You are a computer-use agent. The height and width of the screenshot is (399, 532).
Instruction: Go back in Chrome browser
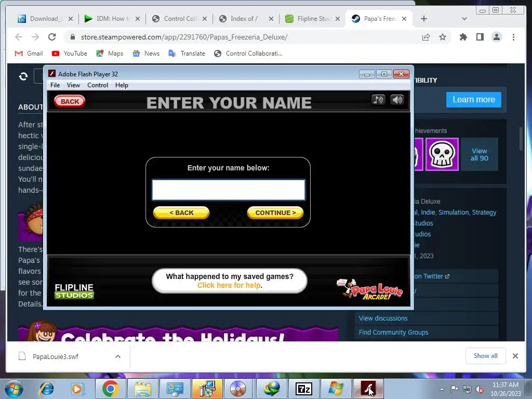[x=19, y=37]
